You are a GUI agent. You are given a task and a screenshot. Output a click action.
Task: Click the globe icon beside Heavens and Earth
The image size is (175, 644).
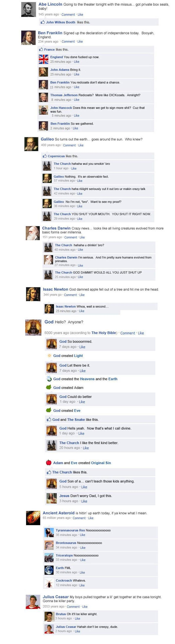(49, 379)
